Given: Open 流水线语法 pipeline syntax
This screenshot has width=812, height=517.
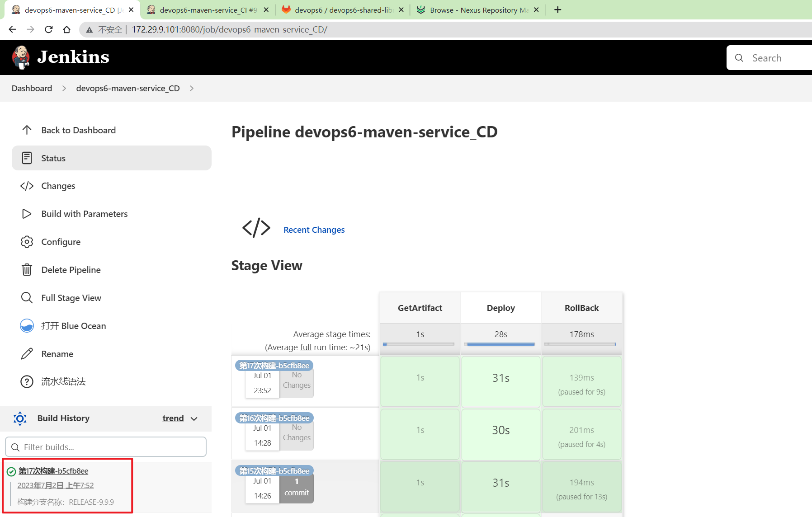Looking at the screenshot, I should (112, 382).
